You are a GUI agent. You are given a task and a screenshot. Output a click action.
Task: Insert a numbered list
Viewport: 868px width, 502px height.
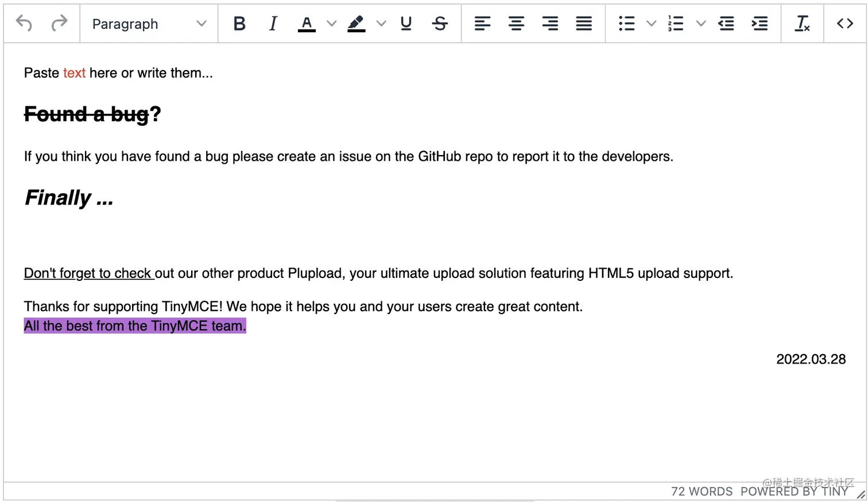tap(676, 24)
